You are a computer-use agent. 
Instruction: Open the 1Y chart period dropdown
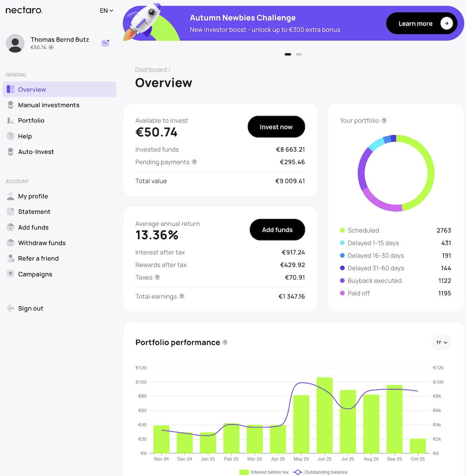(x=441, y=342)
